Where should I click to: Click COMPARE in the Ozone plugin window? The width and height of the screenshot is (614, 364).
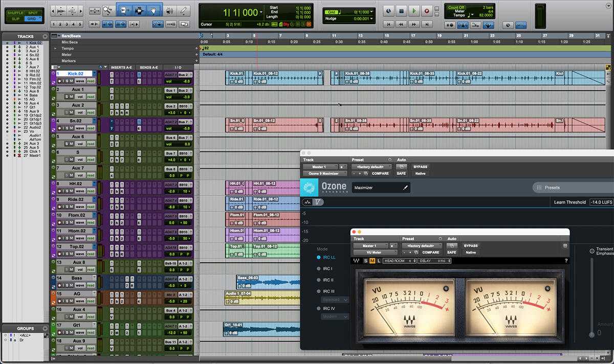click(x=380, y=174)
